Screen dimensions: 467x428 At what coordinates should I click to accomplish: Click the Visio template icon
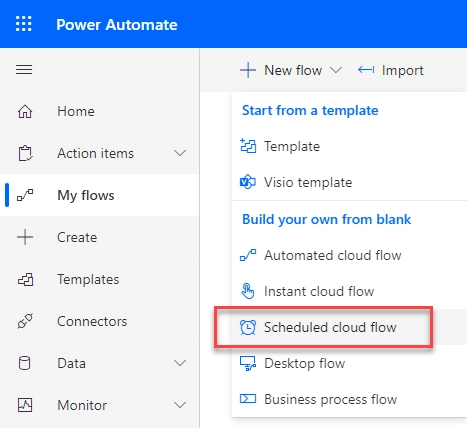click(248, 182)
